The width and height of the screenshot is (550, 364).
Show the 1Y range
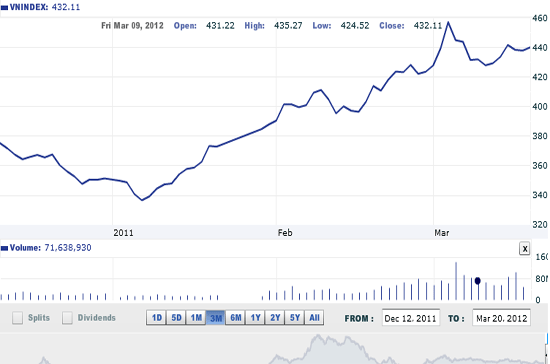point(255,318)
